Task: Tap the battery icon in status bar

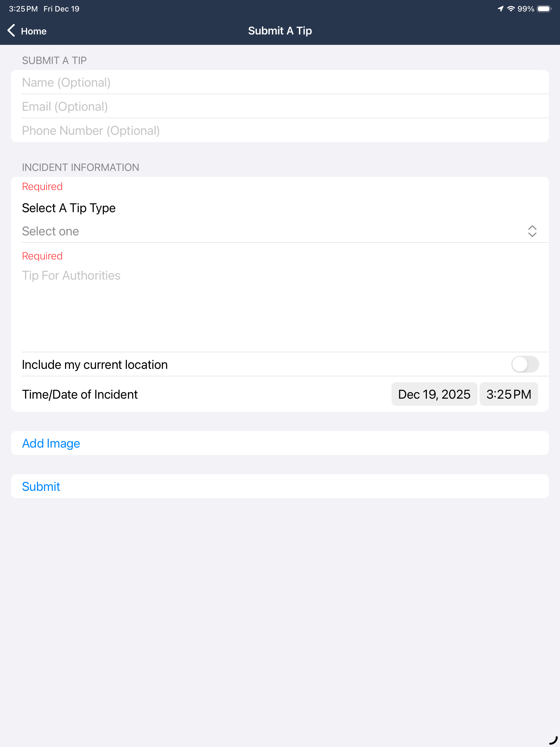Action: click(544, 9)
